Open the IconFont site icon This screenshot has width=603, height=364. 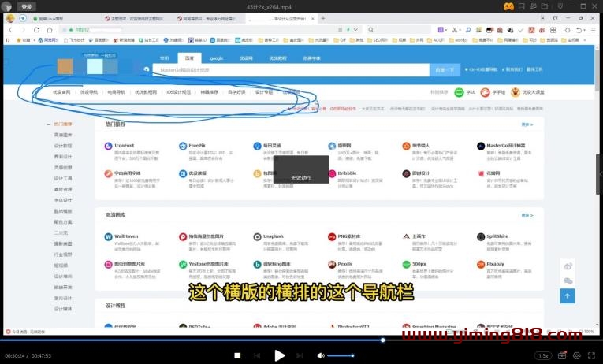click(109, 146)
